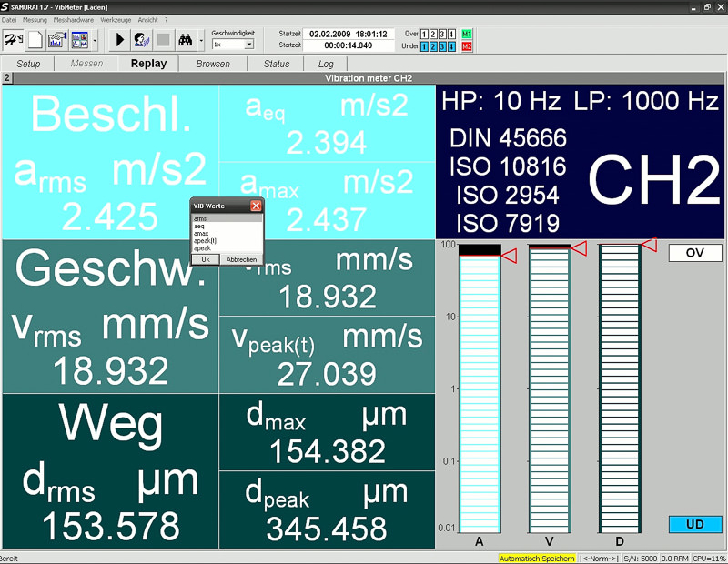Click the grey Stop square button
728x564 pixels.
tap(164, 39)
